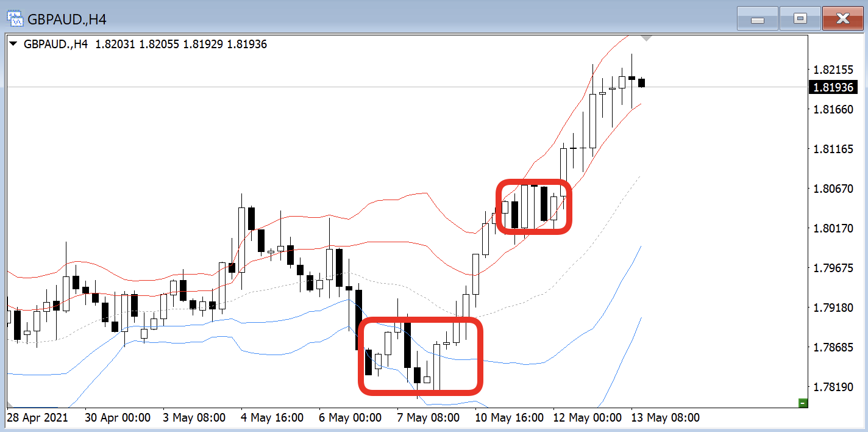868x432 pixels.
Task: Click the OHLC values text in chart header
Action: 181,44
